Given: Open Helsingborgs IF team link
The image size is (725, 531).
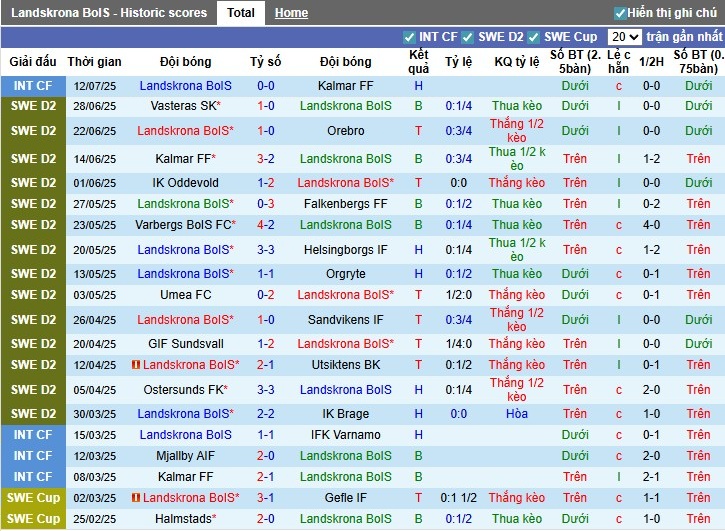Looking at the screenshot, I should pos(345,250).
